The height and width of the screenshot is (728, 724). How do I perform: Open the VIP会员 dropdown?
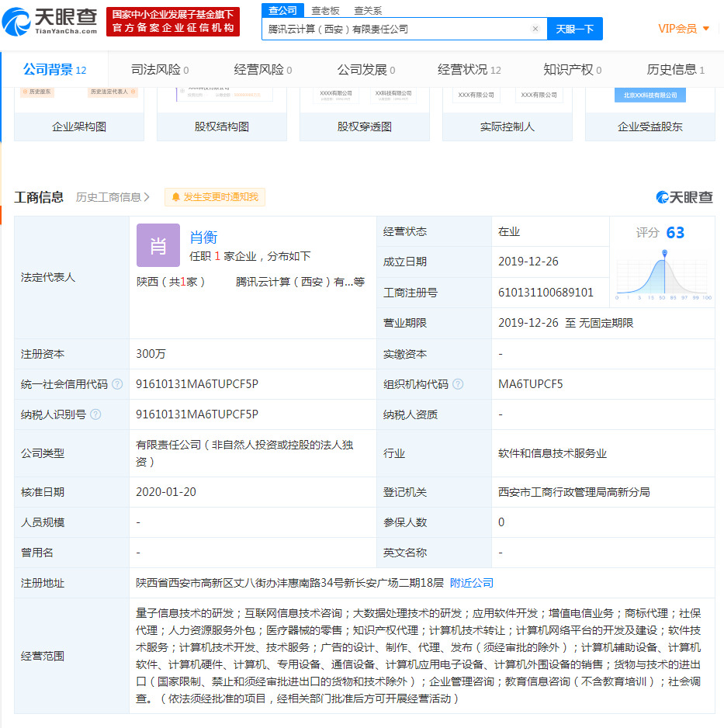point(684,29)
